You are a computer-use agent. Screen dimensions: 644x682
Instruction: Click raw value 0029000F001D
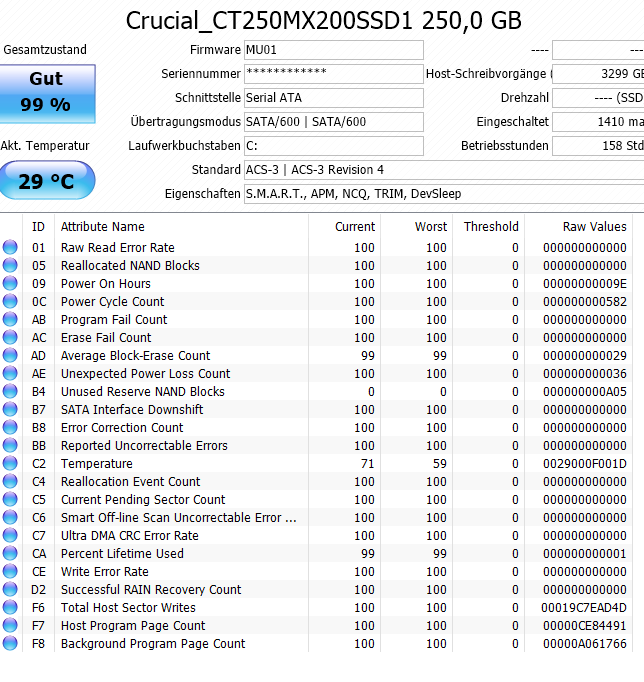click(584, 464)
